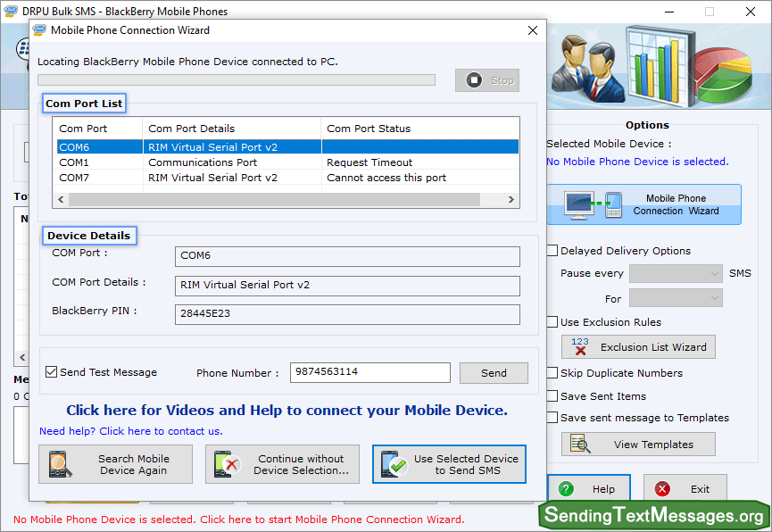Click the Com Port Status column header
The width and height of the screenshot is (772, 532).
(420, 129)
